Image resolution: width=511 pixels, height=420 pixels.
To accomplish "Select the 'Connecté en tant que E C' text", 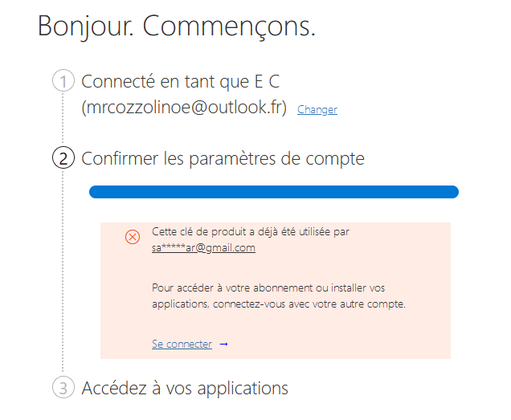I will (180, 81).
